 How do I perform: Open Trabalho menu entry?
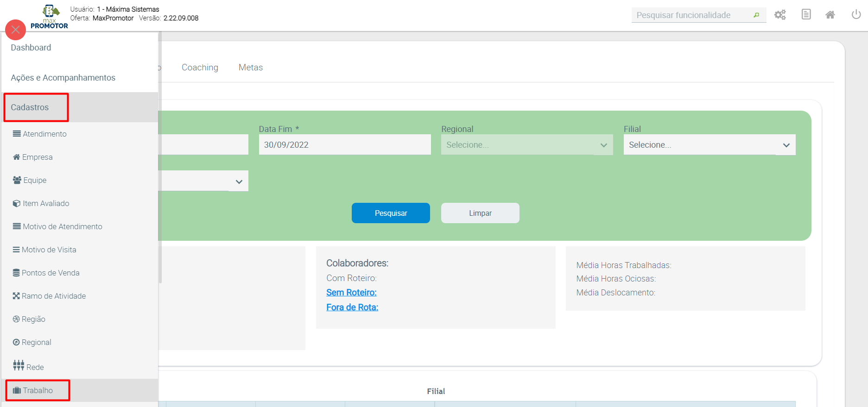(80, 390)
